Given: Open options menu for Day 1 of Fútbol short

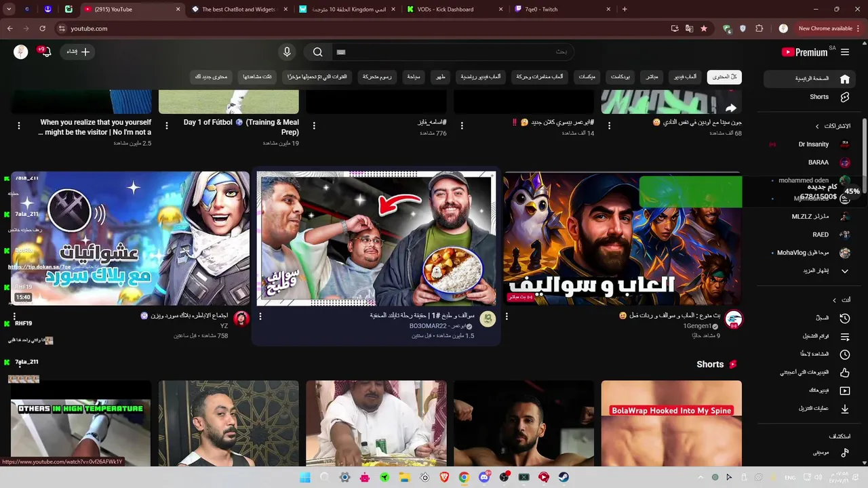Looking at the screenshot, I should tap(166, 125).
